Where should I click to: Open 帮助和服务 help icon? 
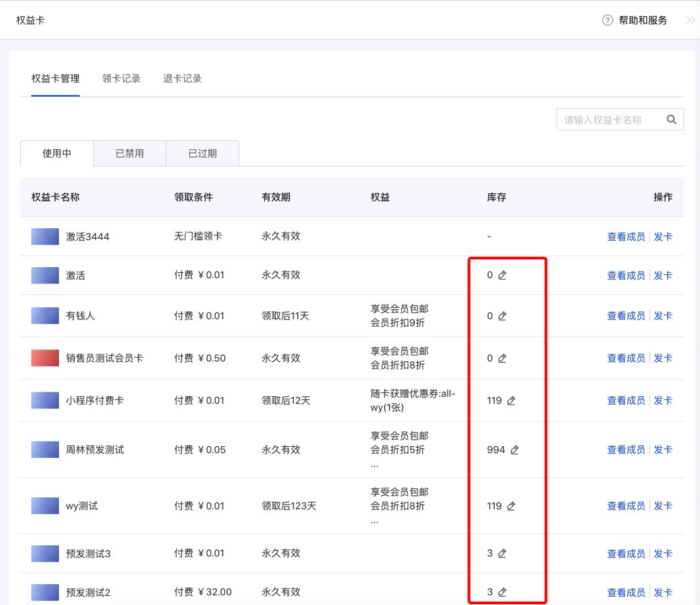coord(607,20)
